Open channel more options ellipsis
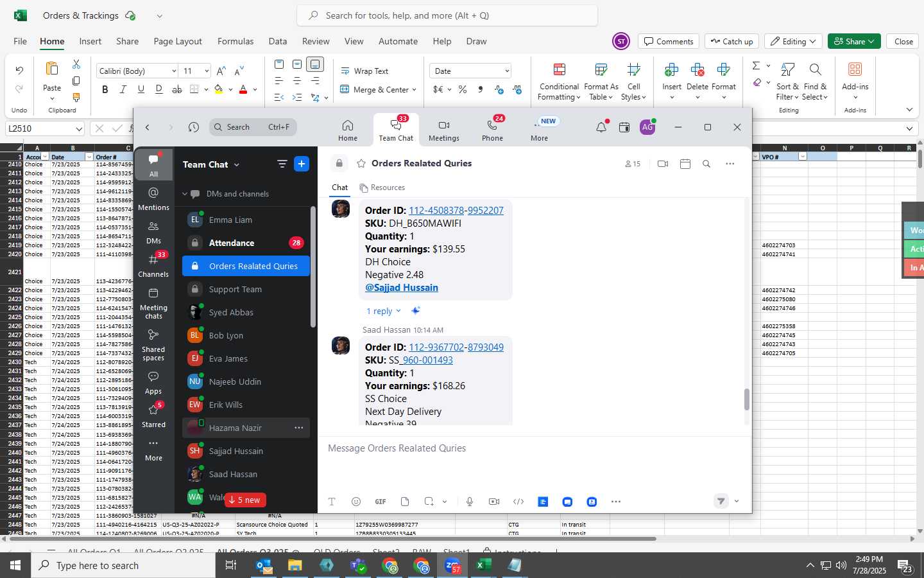Image resolution: width=924 pixels, height=578 pixels. point(730,164)
